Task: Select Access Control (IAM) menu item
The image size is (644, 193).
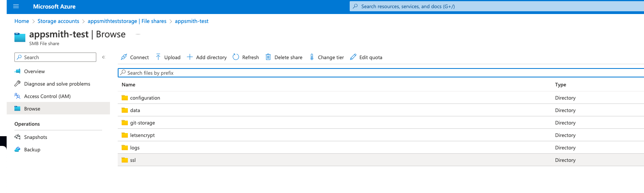Action: pyautogui.click(x=47, y=96)
